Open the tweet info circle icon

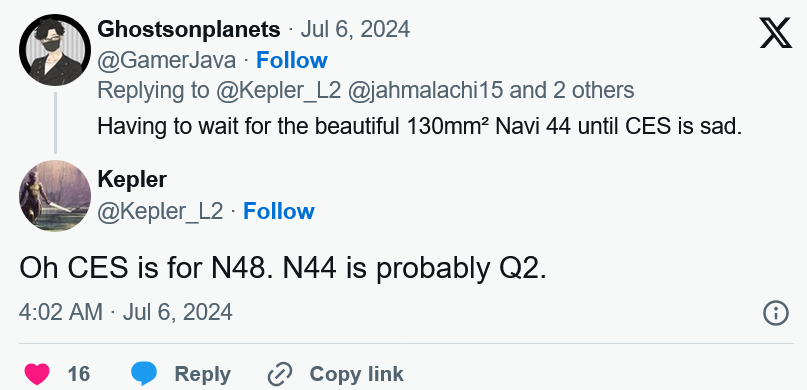coord(776,313)
